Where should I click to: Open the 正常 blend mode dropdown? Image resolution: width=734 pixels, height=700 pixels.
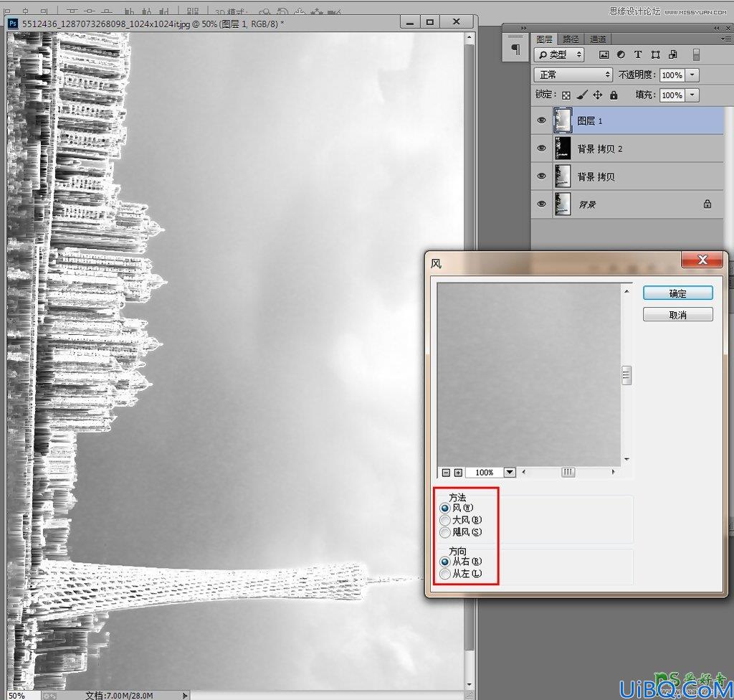[573, 75]
